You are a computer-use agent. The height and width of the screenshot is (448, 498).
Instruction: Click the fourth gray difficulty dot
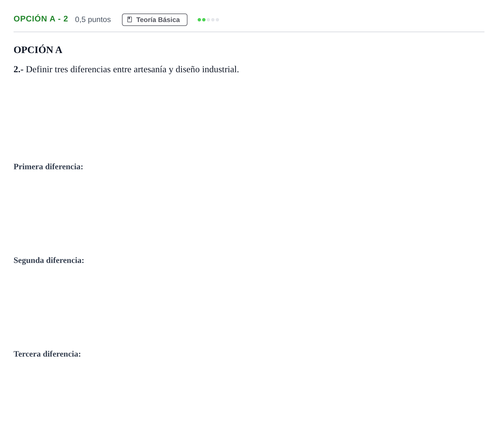[x=213, y=20]
